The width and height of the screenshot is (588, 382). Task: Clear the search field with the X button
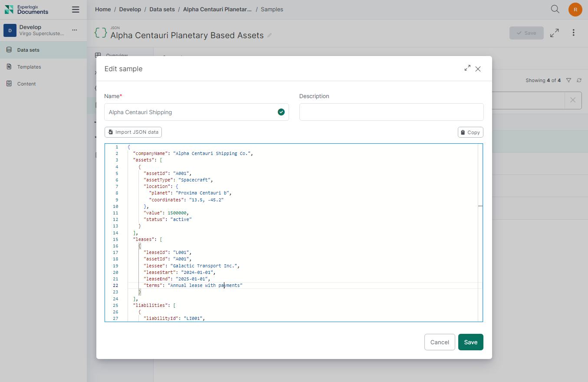573,100
